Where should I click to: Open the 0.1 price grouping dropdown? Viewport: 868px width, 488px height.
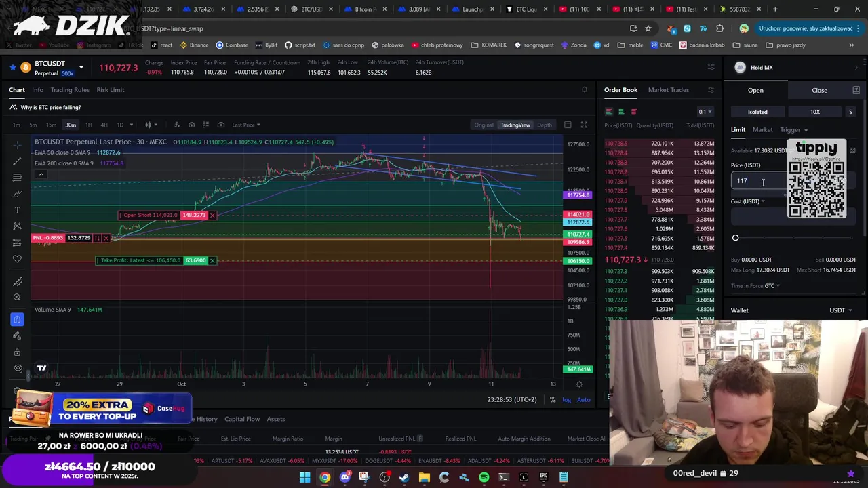705,112
